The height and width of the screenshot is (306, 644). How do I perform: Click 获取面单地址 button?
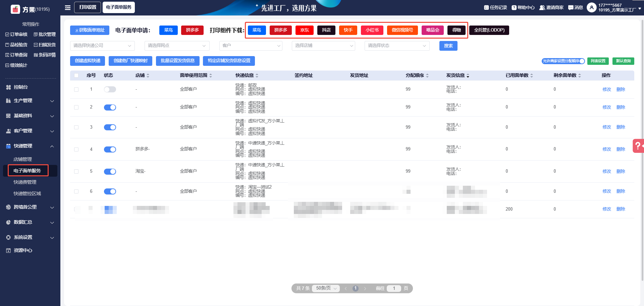(90, 30)
